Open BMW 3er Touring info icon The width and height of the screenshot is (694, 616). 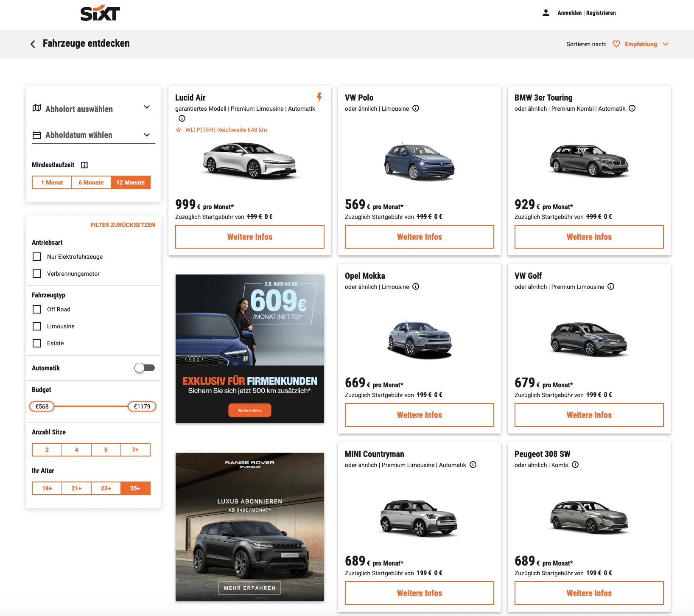[x=632, y=108]
